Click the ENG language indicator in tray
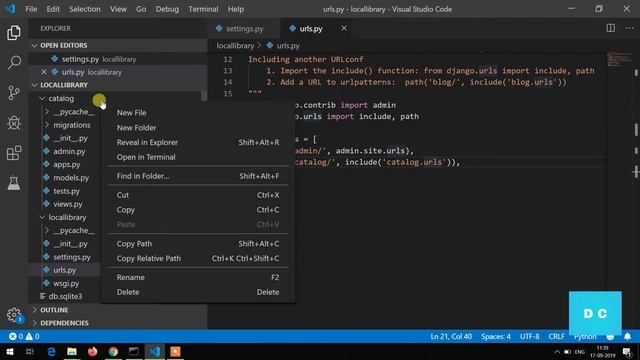 580,352
